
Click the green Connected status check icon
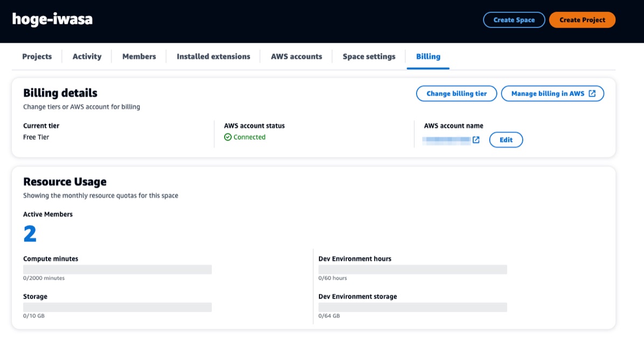228,137
